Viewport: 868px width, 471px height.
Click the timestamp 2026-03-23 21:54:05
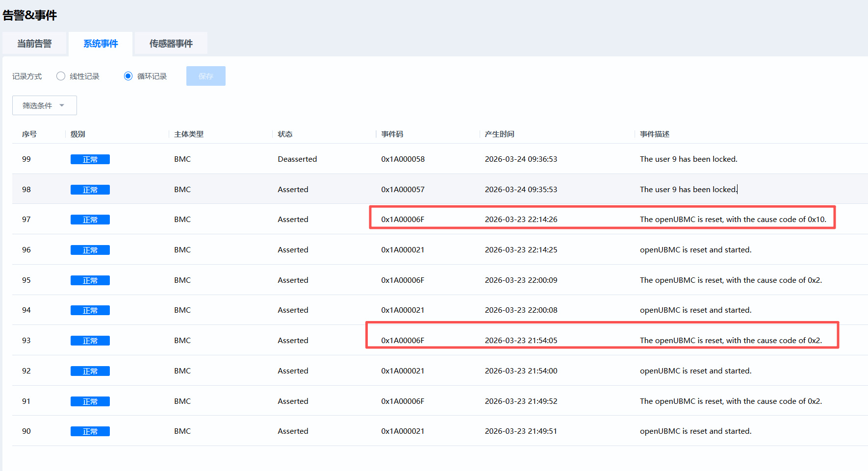[x=521, y=341]
